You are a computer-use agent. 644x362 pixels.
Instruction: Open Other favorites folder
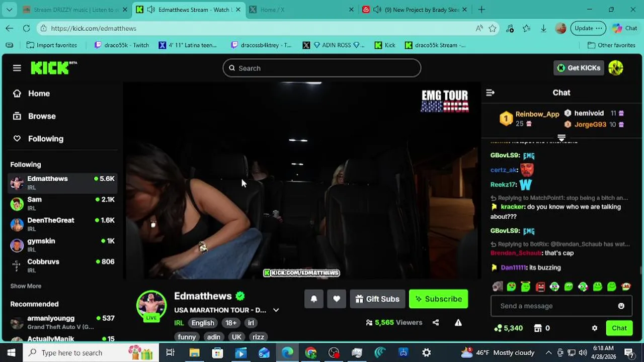(x=612, y=45)
